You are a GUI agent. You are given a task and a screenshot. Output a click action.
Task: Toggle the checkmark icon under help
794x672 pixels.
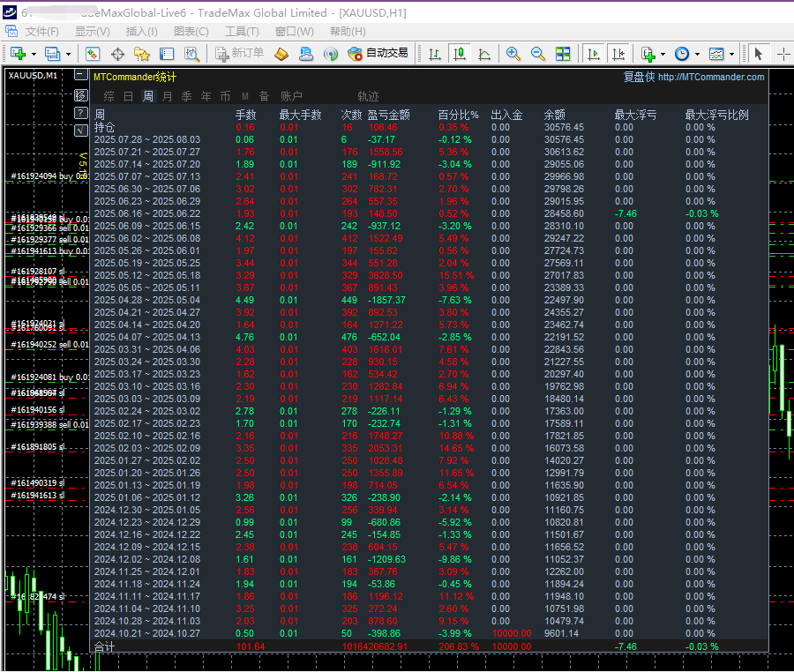pyautogui.click(x=81, y=131)
